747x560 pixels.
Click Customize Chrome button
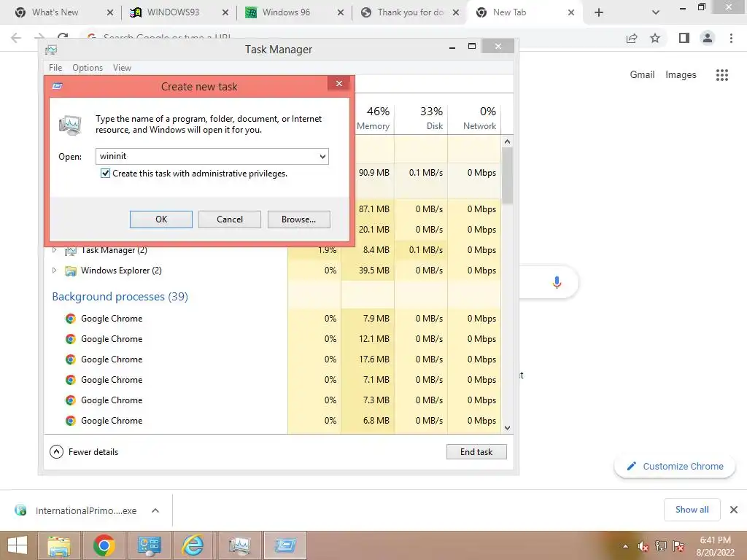675,466
